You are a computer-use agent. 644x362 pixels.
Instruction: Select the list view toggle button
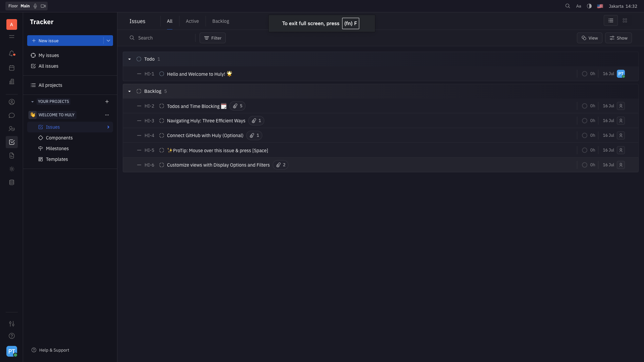pos(611,21)
